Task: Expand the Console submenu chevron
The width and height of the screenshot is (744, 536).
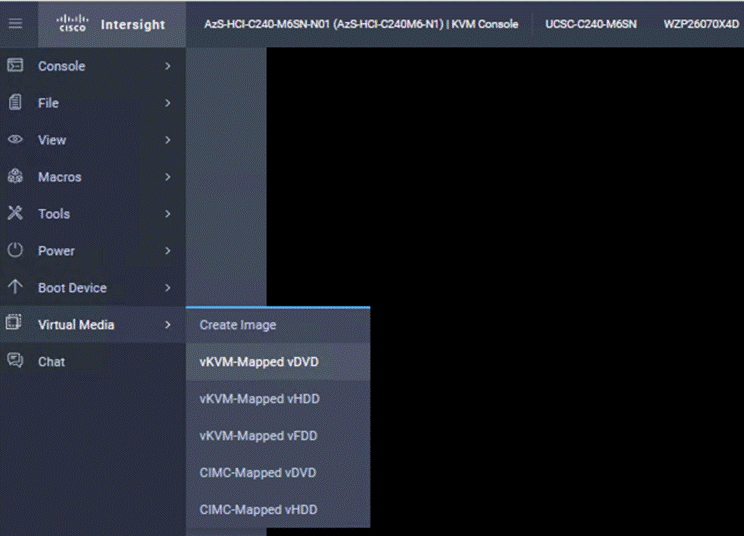Action: tap(167, 66)
